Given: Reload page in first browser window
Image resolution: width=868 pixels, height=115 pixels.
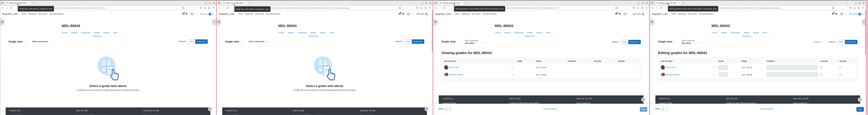Looking at the screenshot, I should click(11, 8).
